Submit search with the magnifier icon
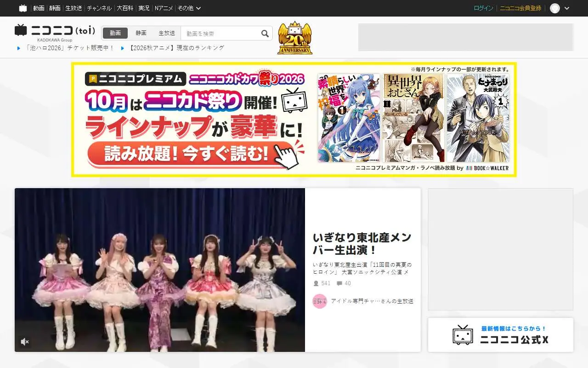The width and height of the screenshot is (588, 368). click(x=265, y=33)
